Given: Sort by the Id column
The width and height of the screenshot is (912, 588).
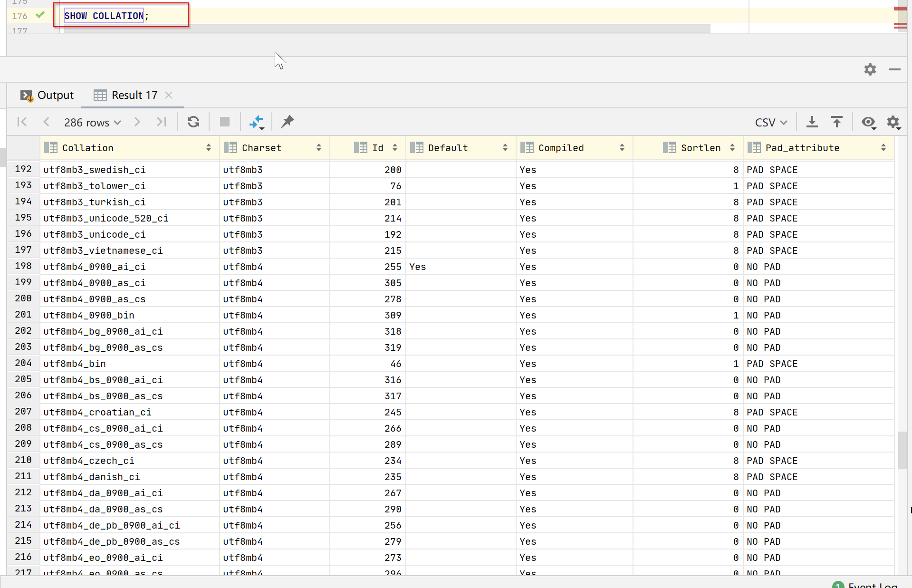Looking at the screenshot, I should tap(367, 148).
